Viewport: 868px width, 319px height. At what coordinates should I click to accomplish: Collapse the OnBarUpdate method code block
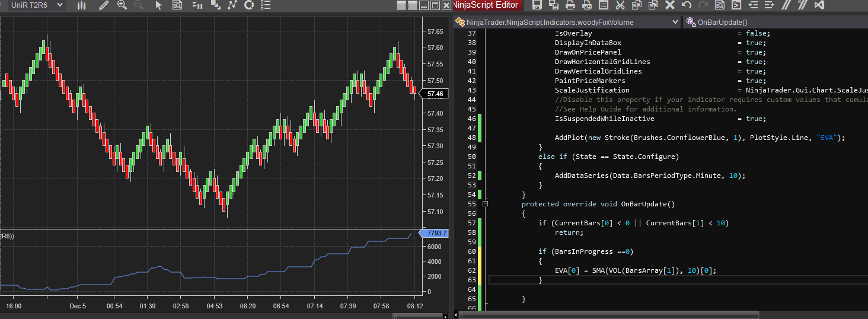click(486, 204)
